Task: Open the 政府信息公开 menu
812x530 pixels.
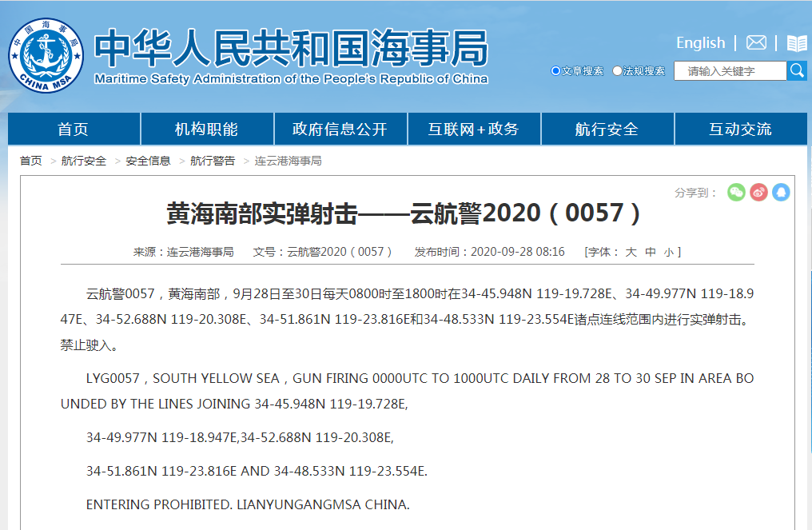Action: (x=340, y=128)
